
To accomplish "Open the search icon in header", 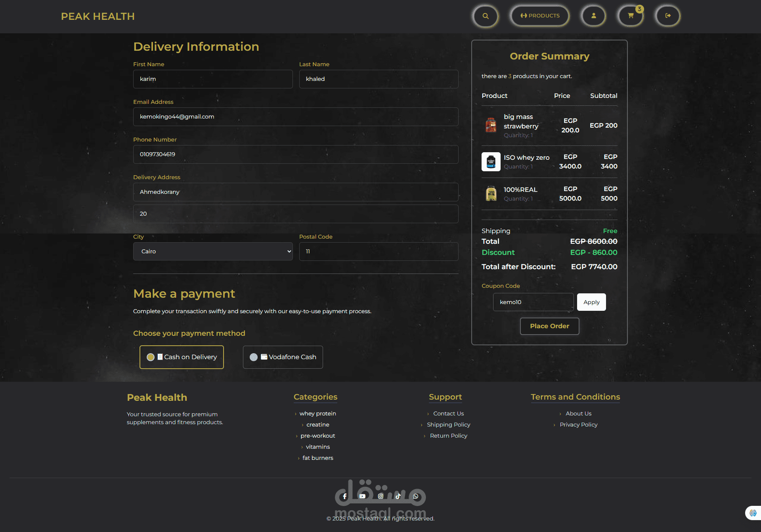I will pyautogui.click(x=486, y=16).
